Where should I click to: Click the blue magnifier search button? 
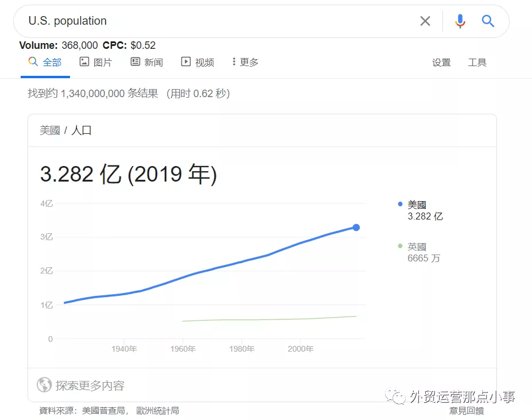click(488, 21)
